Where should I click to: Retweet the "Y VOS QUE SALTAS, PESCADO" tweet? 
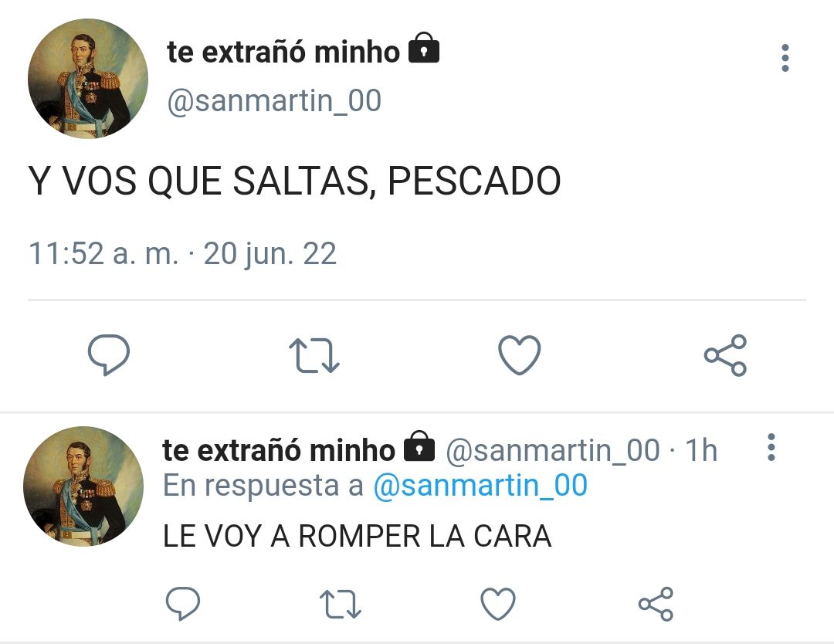pos(314,355)
